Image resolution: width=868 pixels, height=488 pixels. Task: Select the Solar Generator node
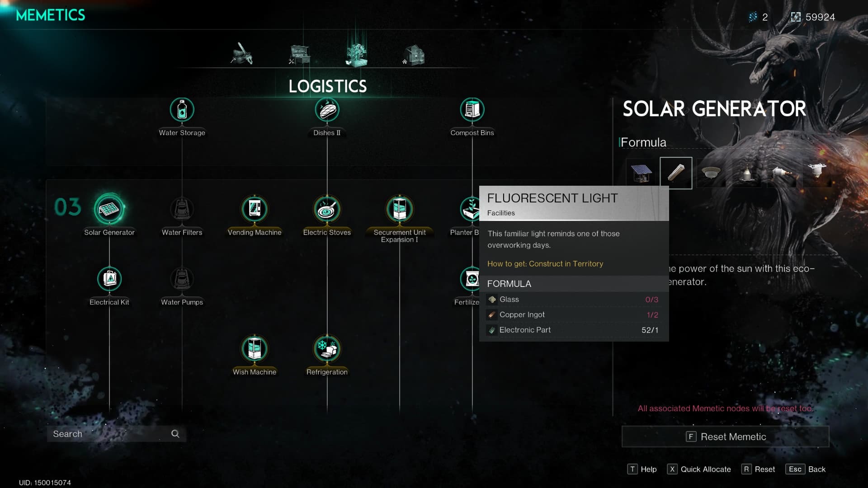[x=109, y=209]
